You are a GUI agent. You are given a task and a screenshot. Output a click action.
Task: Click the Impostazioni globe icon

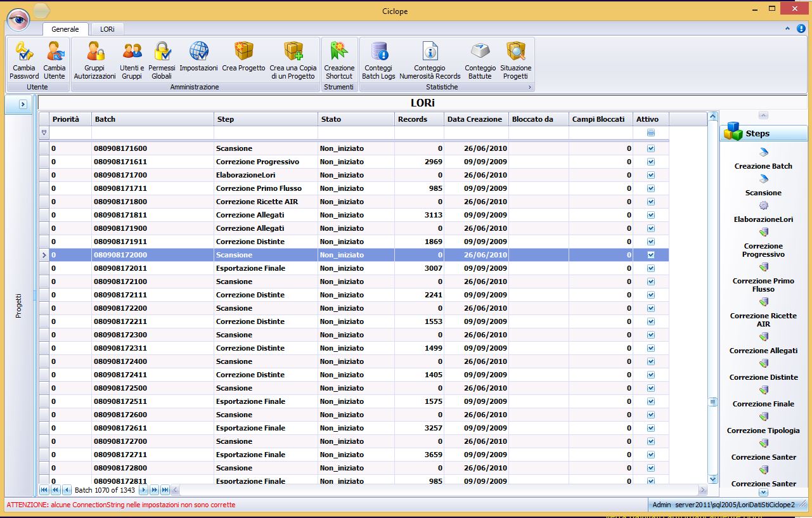pos(198,51)
